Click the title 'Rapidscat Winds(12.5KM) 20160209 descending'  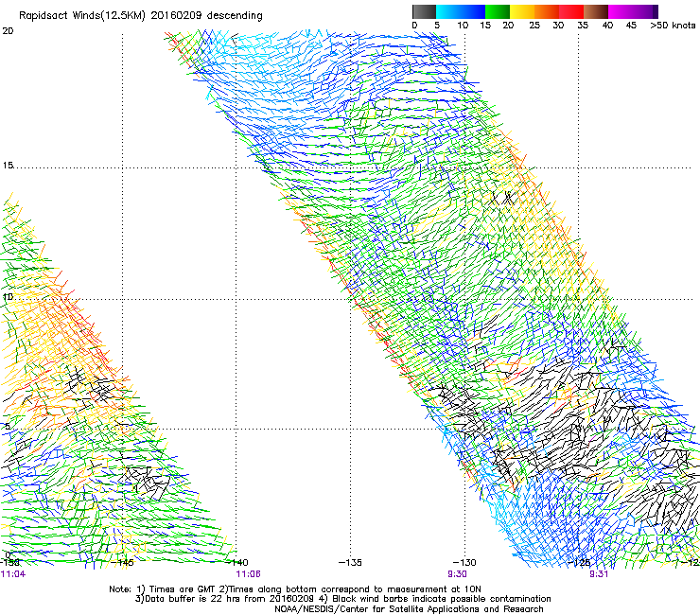click(141, 15)
